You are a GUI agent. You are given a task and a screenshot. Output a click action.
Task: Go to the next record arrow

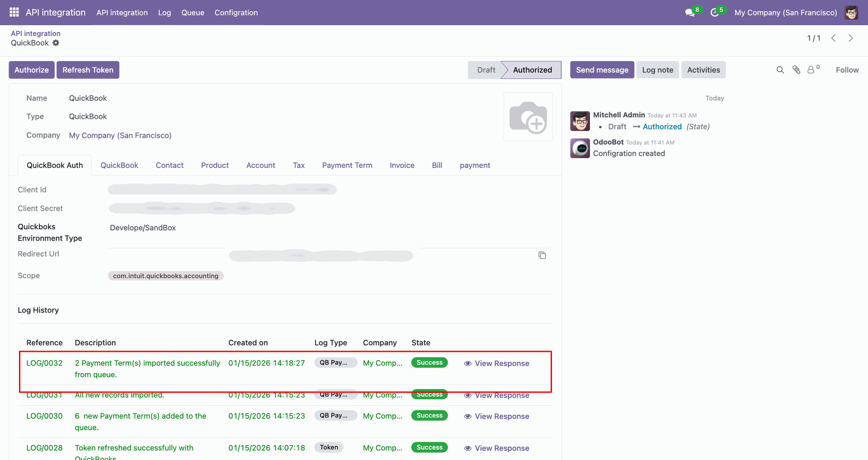[850, 38]
